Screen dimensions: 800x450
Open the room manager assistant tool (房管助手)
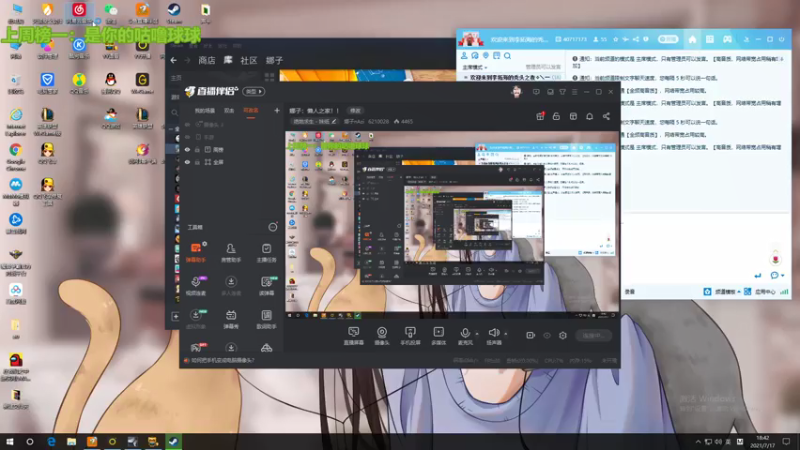(231, 253)
